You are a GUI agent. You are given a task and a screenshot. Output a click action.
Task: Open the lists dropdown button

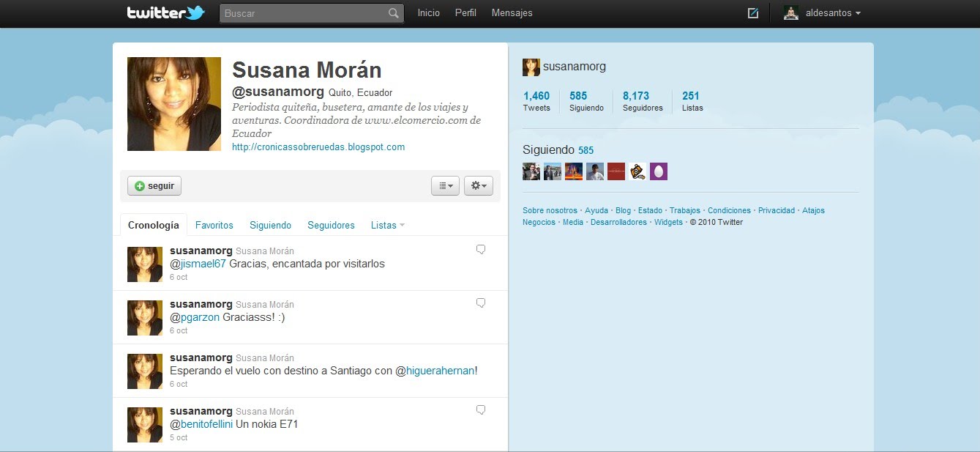tap(445, 186)
